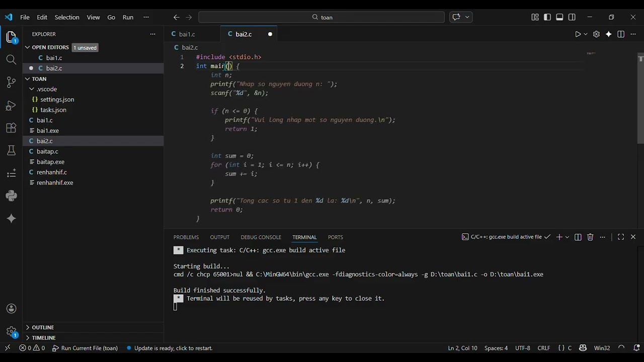Change indentation via Spaces: 4
The image size is (644, 362).
click(496, 348)
